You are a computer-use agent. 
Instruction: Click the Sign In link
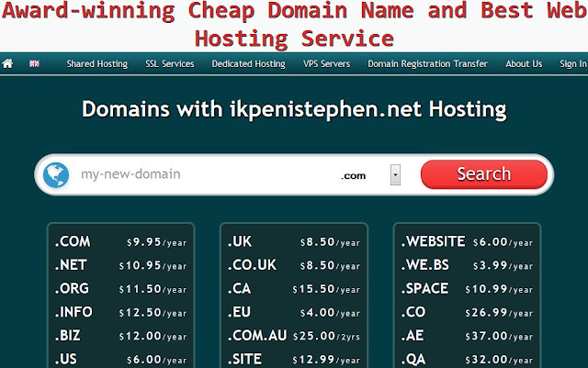[573, 64]
